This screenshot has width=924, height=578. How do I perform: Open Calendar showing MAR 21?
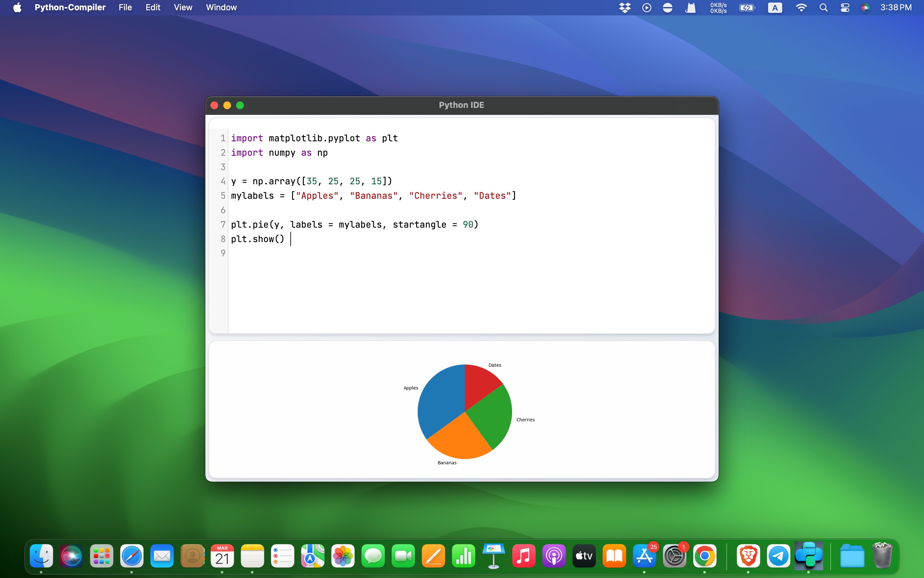[x=222, y=556]
